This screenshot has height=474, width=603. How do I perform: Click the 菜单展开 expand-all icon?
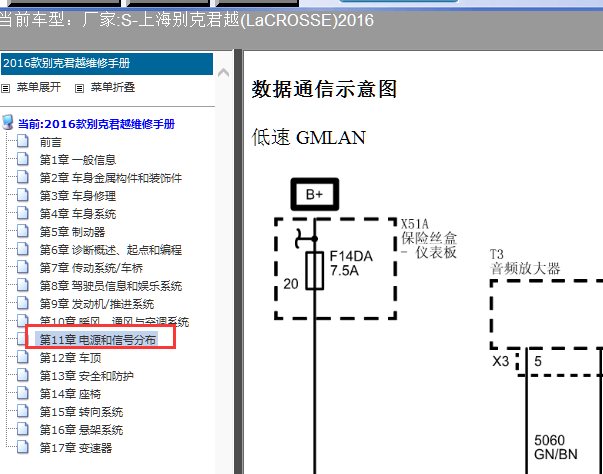pos(5,88)
